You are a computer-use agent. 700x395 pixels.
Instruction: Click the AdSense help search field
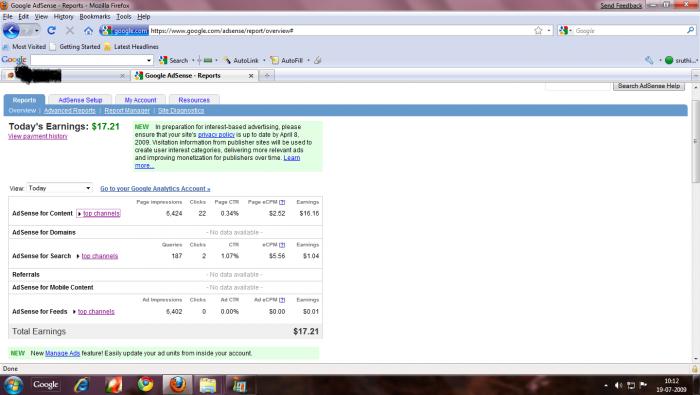click(578, 86)
